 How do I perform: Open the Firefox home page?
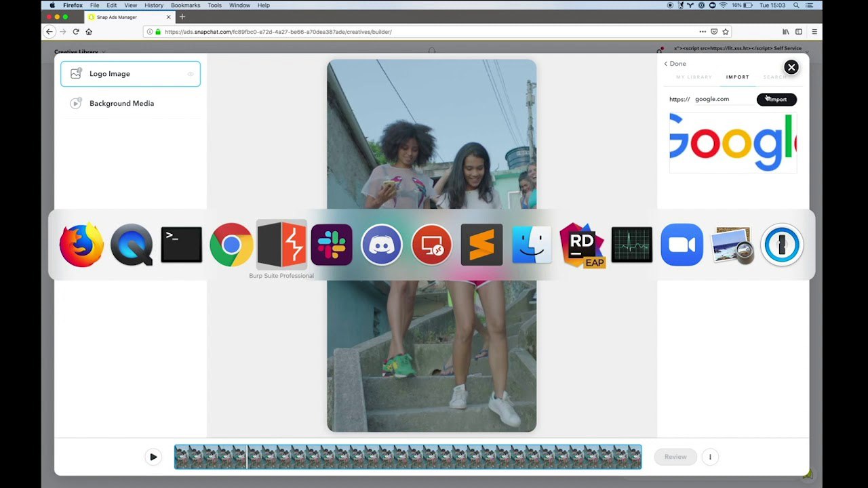point(89,32)
